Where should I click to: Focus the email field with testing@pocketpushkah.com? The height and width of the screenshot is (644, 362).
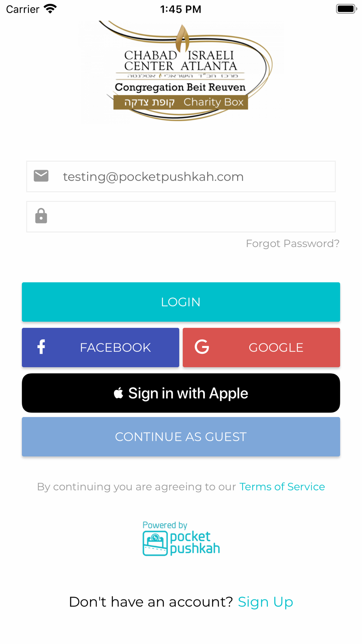click(181, 176)
